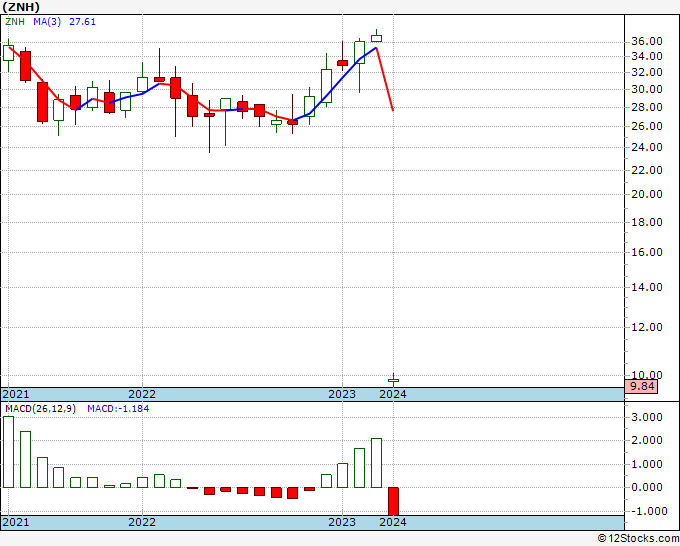
Task: Click the 18.00 price axis label
Action: point(647,222)
